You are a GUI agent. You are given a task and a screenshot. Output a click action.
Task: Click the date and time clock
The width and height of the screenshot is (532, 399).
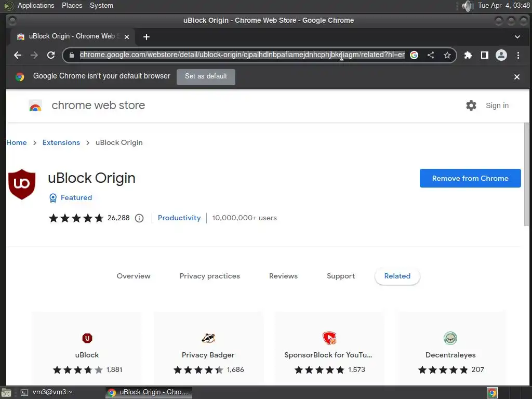(503, 5)
